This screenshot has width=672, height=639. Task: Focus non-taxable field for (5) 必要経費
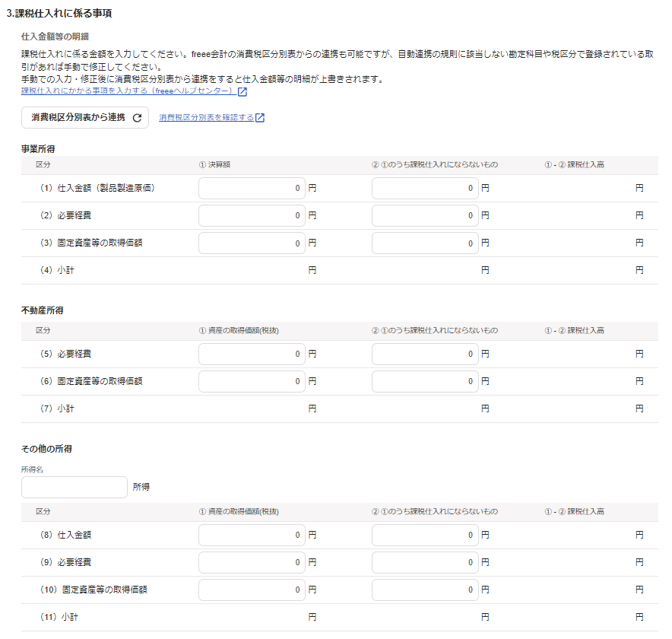coord(425,354)
